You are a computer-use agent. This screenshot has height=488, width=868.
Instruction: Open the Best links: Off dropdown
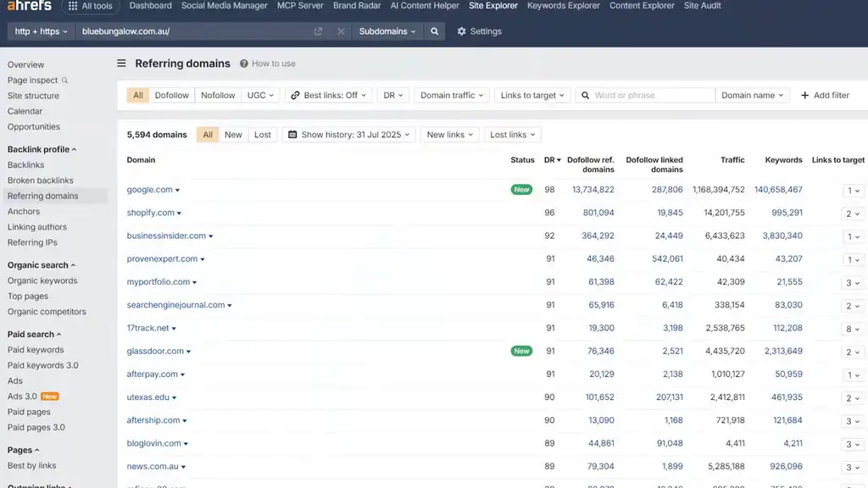tap(328, 95)
